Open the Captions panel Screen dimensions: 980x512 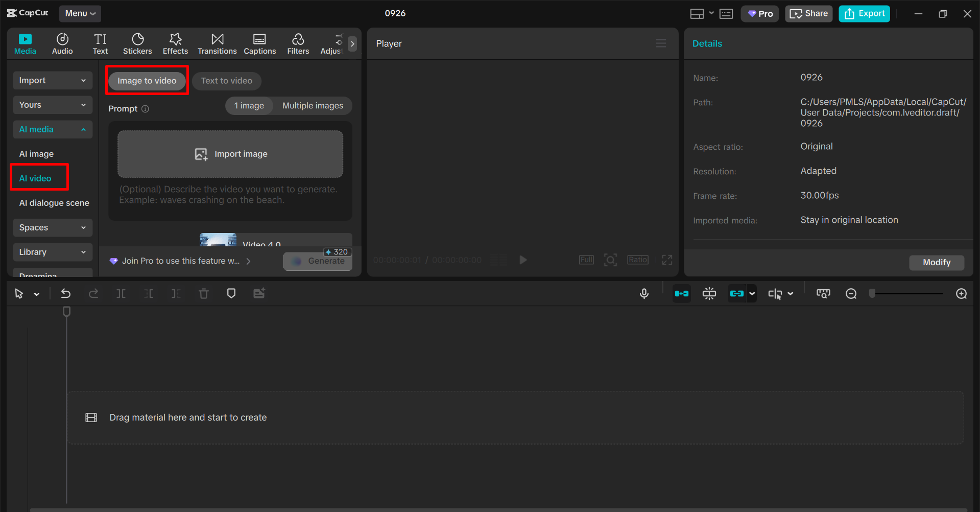259,43
